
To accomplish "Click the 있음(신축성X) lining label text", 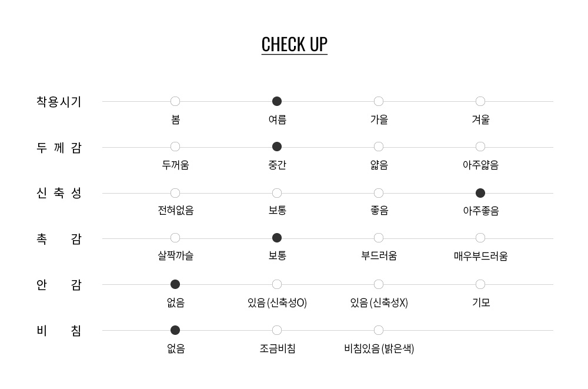I will tap(379, 302).
